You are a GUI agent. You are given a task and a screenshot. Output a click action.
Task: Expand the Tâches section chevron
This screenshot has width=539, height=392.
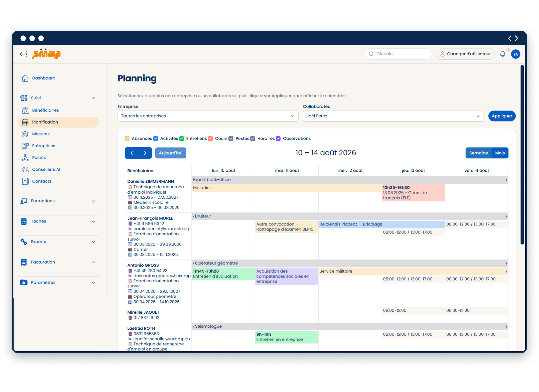pyautogui.click(x=94, y=221)
